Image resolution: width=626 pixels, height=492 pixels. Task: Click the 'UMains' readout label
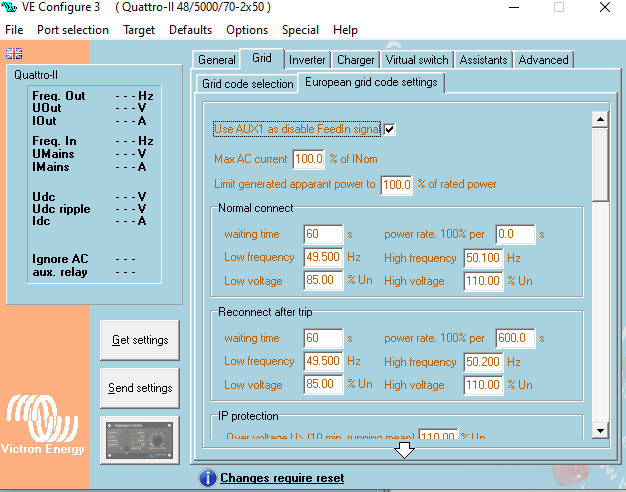tap(53, 154)
